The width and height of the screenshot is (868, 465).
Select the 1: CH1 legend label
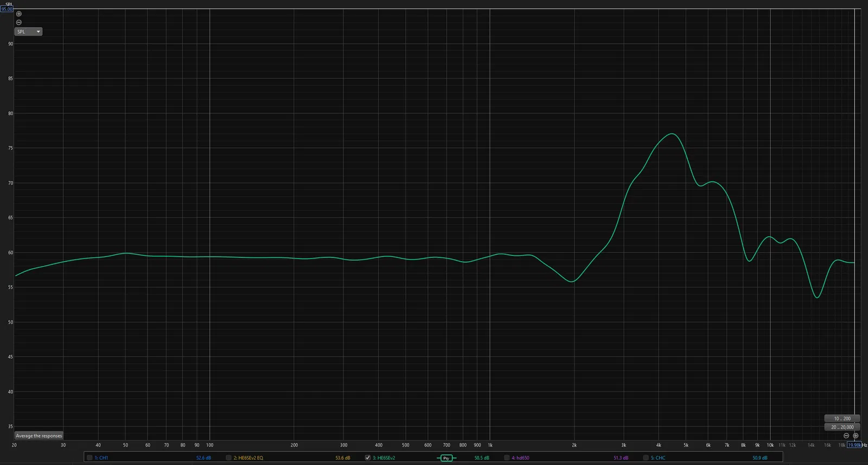[x=101, y=458]
